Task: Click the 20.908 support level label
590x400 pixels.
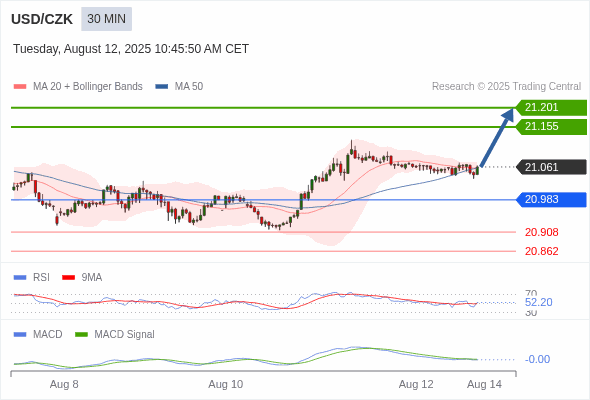Action: click(541, 232)
